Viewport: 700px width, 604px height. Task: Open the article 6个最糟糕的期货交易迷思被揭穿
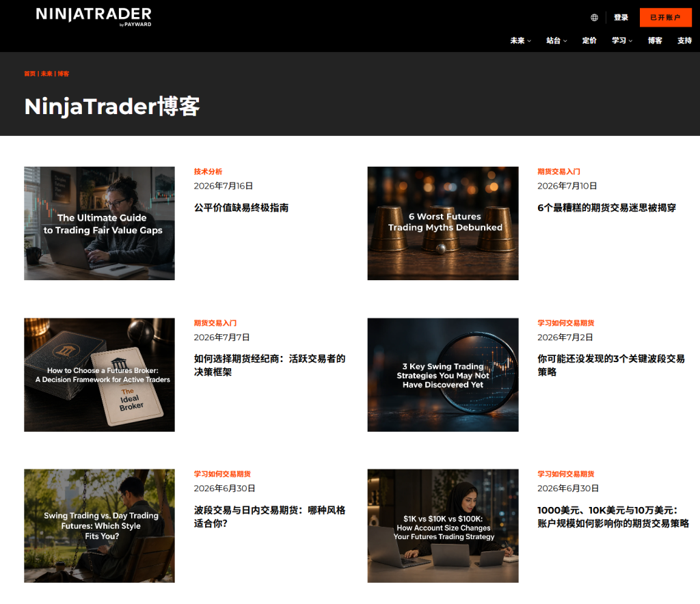(x=607, y=208)
